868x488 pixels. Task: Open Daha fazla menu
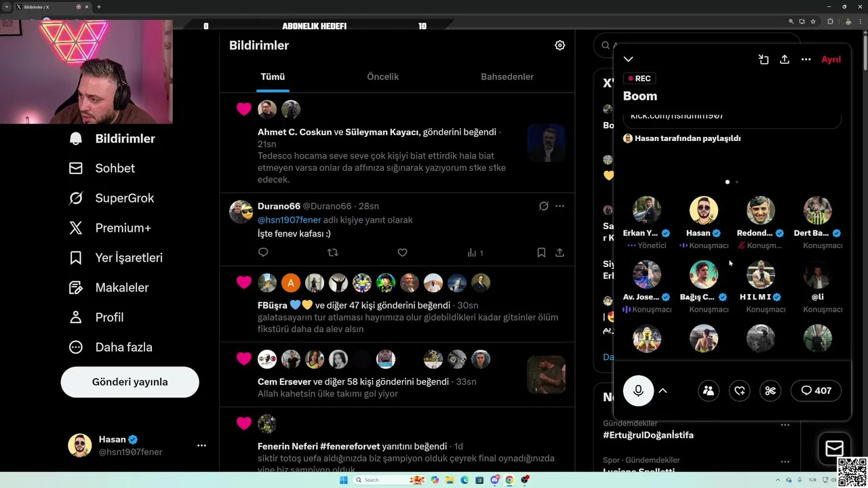pyautogui.click(x=111, y=347)
